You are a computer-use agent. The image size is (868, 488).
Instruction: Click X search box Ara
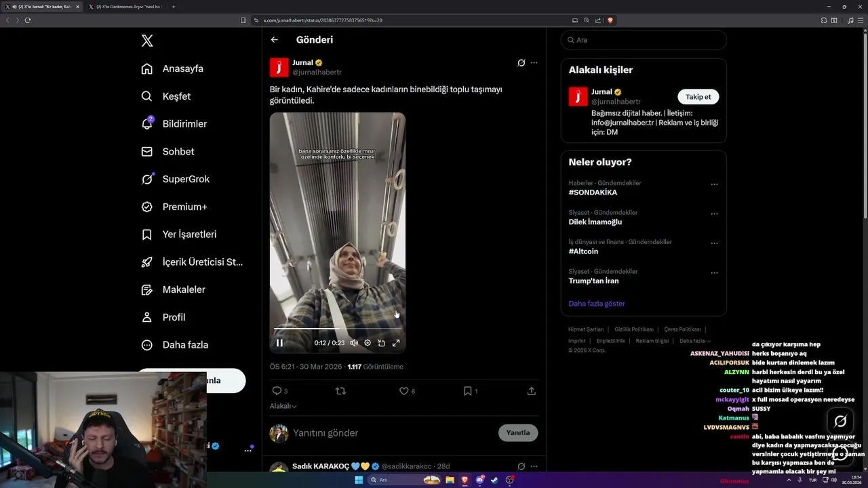[x=644, y=40]
